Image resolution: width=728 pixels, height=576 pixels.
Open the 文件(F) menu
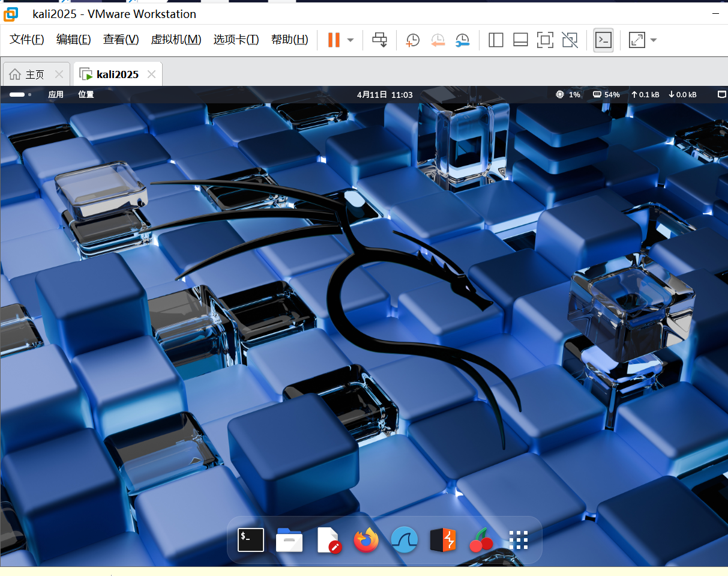click(x=27, y=40)
